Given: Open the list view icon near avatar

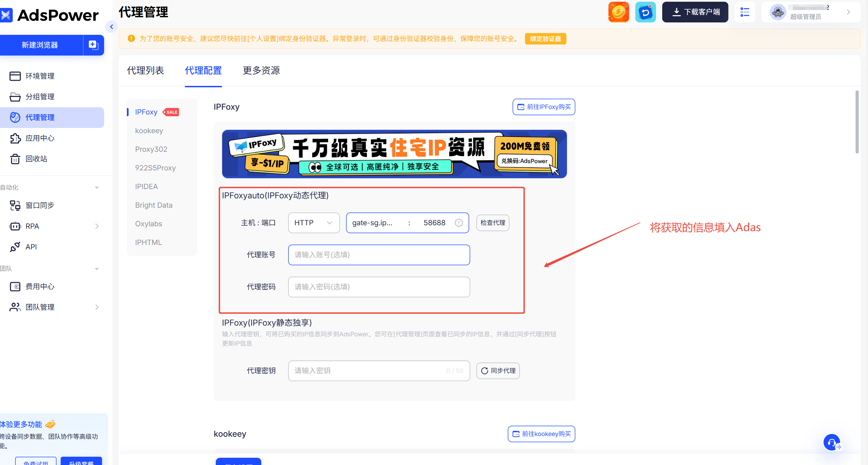Looking at the screenshot, I should [x=745, y=12].
